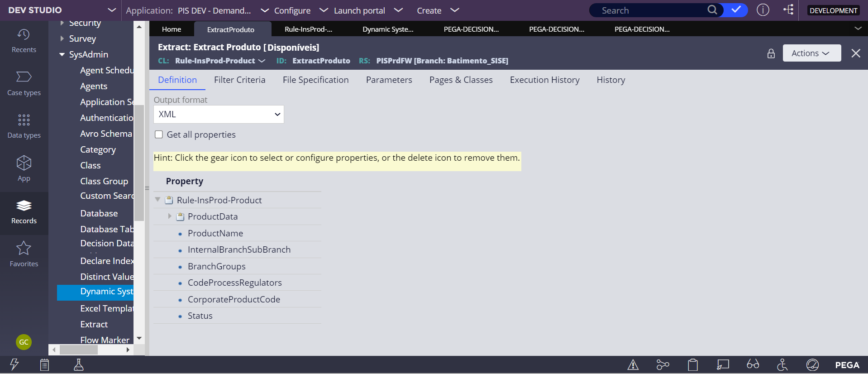Click the branch/hierarchy icon in header

click(788, 10)
